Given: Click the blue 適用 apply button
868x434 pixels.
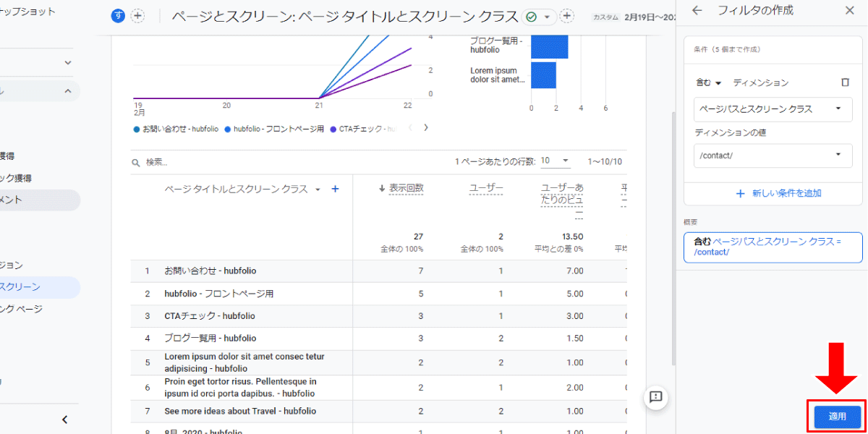Looking at the screenshot, I should (x=838, y=417).
